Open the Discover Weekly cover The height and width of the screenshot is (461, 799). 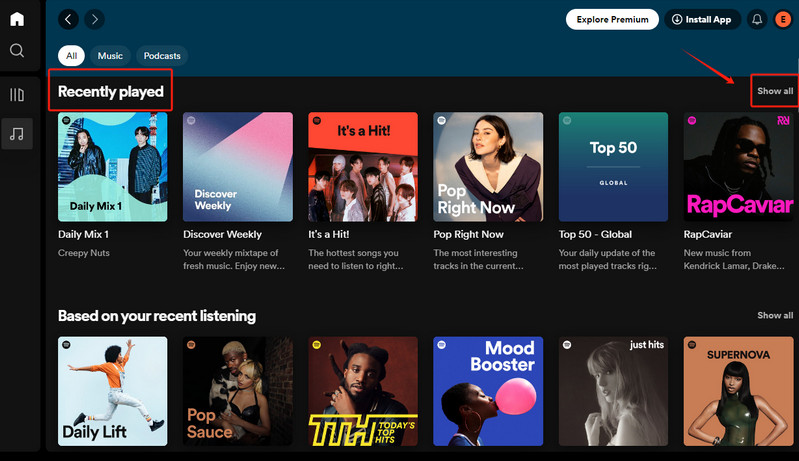(x=238, y=167)
